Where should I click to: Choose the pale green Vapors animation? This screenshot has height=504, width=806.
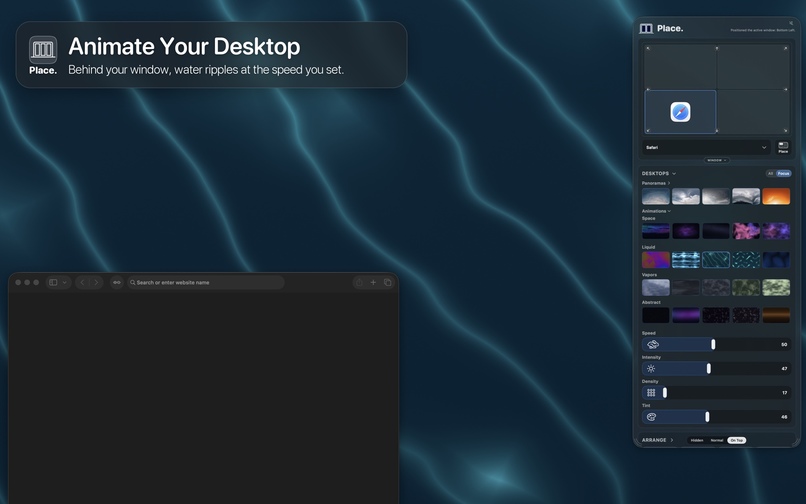[776, 287]
